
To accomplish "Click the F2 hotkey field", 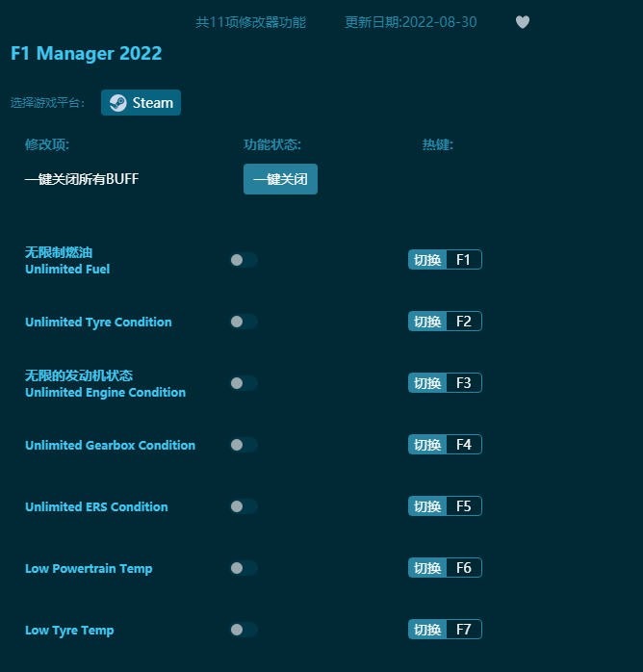I will point(464,322).
